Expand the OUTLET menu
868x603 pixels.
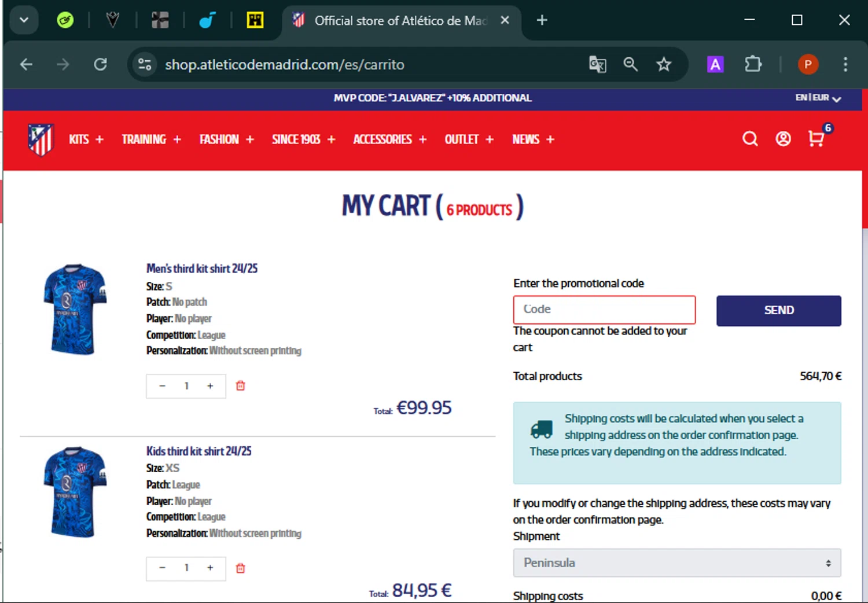pyautogui.click(x=469, y=139)
